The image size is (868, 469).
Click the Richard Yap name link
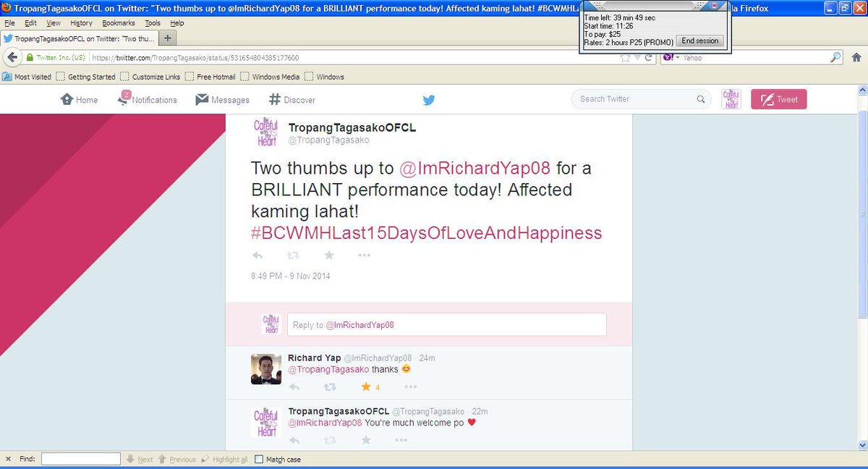coord(314,358)
